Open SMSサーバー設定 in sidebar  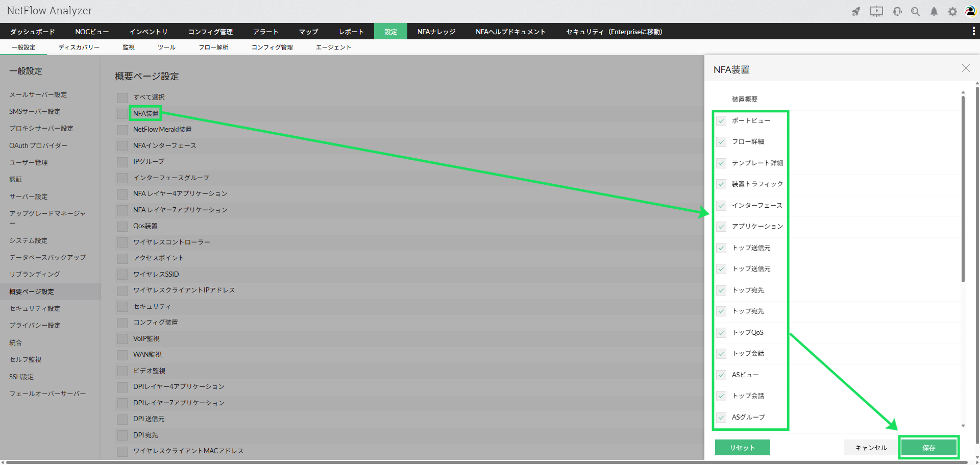coord(35,112)
